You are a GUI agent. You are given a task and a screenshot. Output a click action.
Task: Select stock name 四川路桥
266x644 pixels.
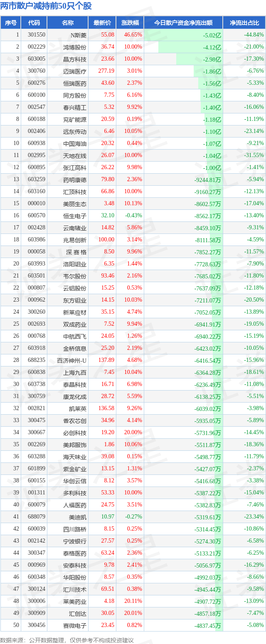point(75,529)
